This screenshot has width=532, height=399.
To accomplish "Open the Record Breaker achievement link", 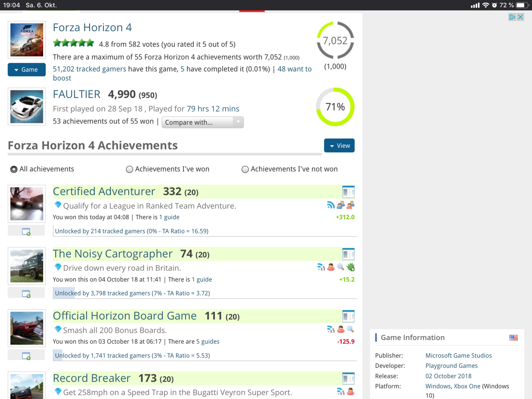I will point(91,378).
